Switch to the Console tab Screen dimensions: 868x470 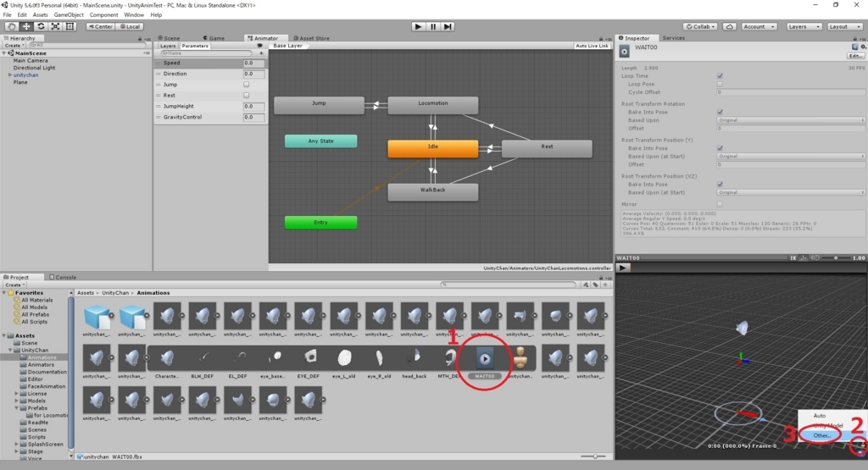point(63,277)
